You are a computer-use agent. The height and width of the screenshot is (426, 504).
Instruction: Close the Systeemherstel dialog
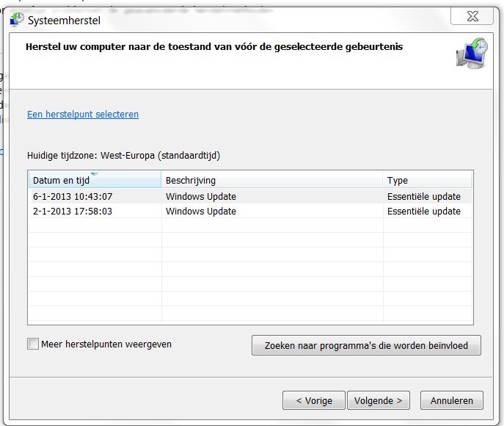pyautogui.click(x=472, y=16)
